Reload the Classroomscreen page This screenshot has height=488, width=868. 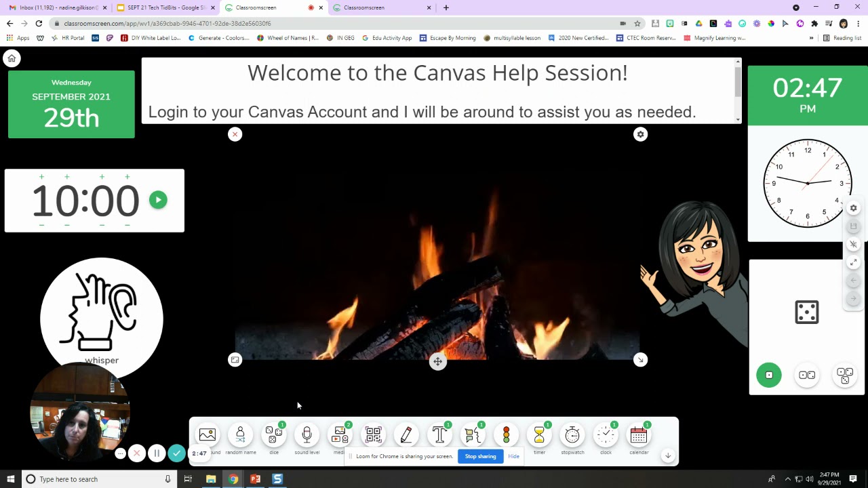pos(39,23)
